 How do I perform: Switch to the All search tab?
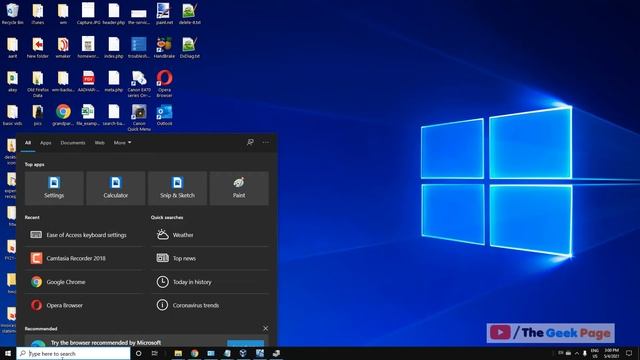tap(28, 143)
